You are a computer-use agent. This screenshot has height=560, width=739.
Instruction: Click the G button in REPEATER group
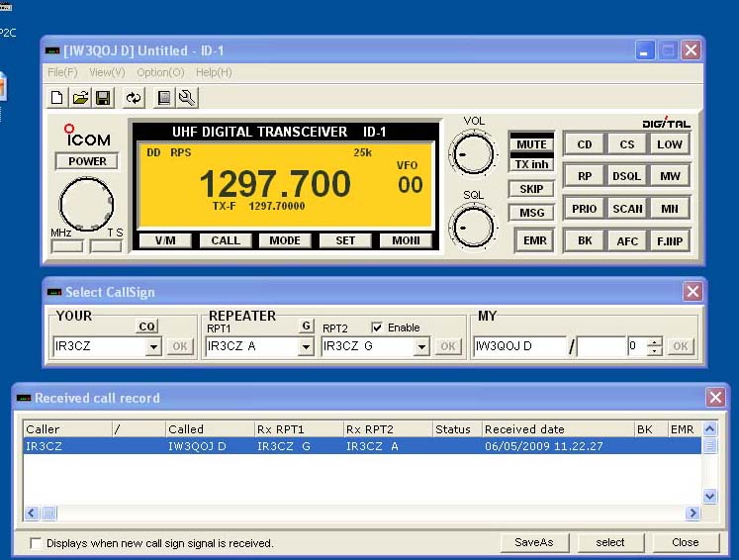(307, 326)
